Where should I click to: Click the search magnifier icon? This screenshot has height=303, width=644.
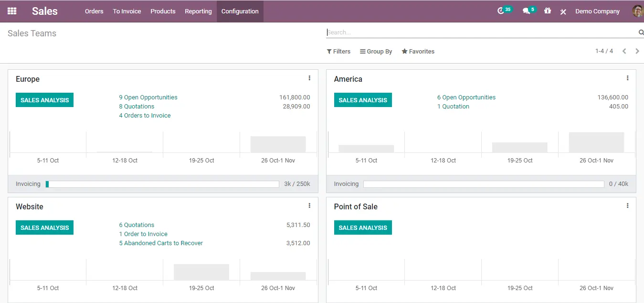pyautogui.click(x=640, y=32)
